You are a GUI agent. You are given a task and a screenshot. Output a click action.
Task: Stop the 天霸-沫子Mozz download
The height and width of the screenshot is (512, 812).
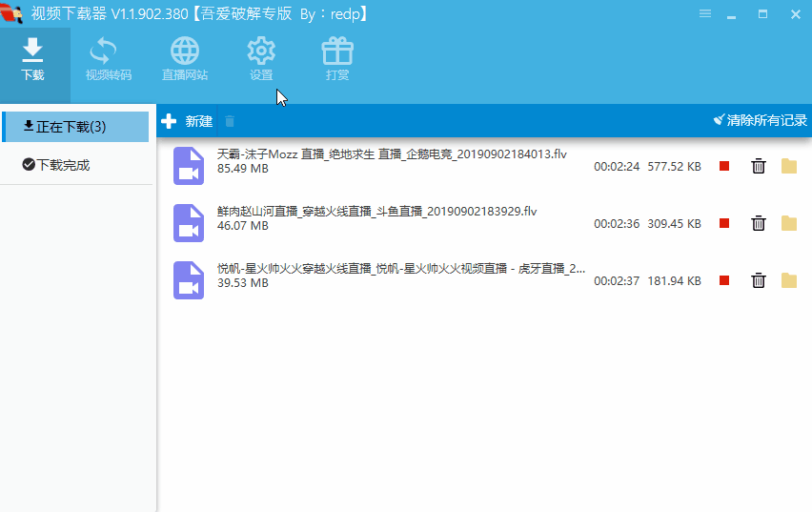(724, 166)
